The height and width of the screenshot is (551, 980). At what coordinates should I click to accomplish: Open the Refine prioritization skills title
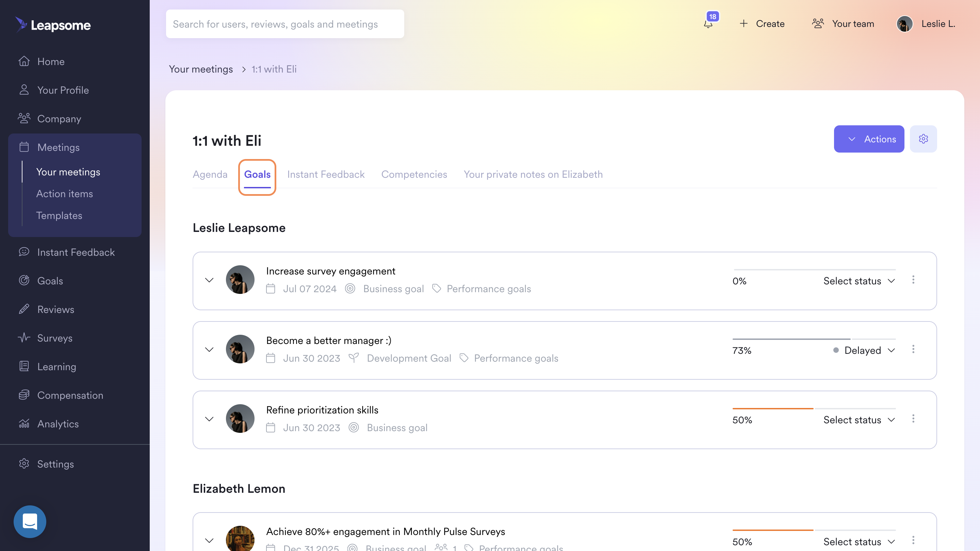[x=322, y=410]
